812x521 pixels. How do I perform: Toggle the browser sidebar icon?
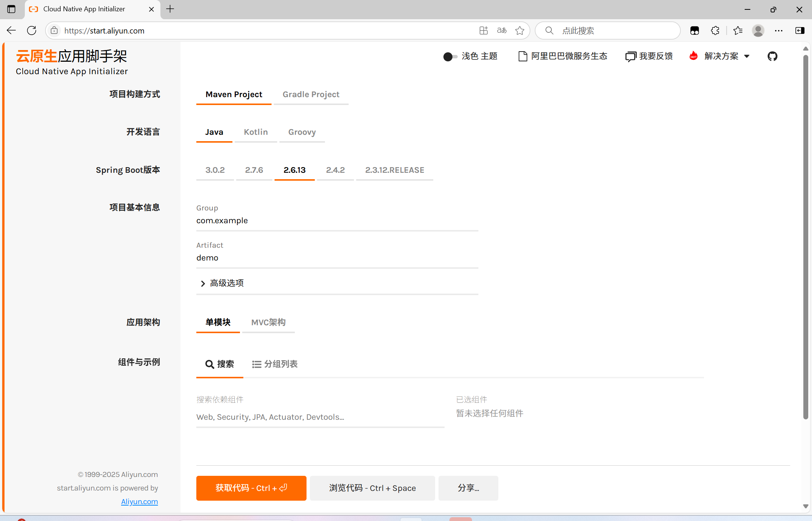point(800,30)
